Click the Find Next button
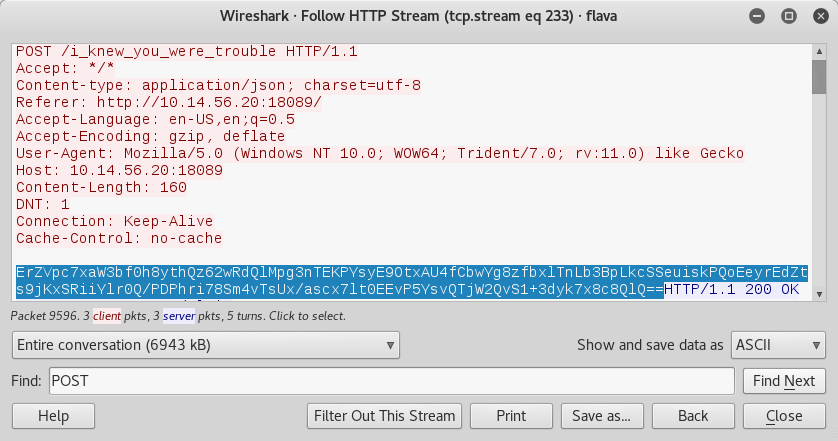 784,381
